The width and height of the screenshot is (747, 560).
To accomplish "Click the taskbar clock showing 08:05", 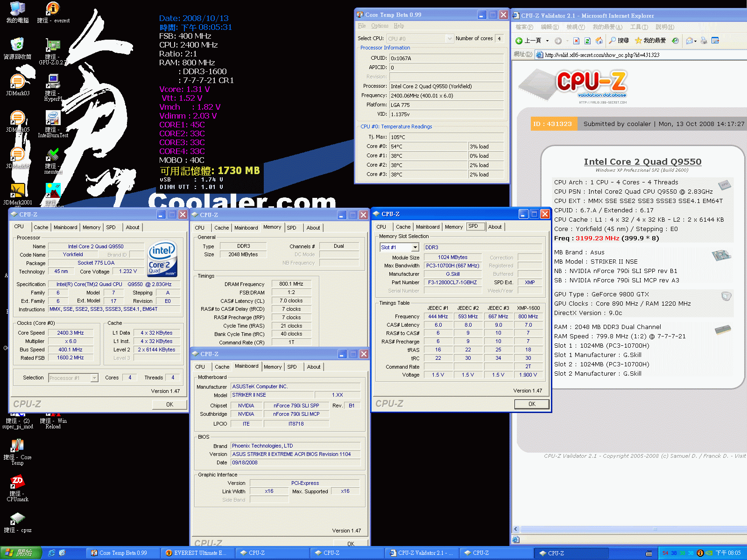I will click(x=728, y=553).
